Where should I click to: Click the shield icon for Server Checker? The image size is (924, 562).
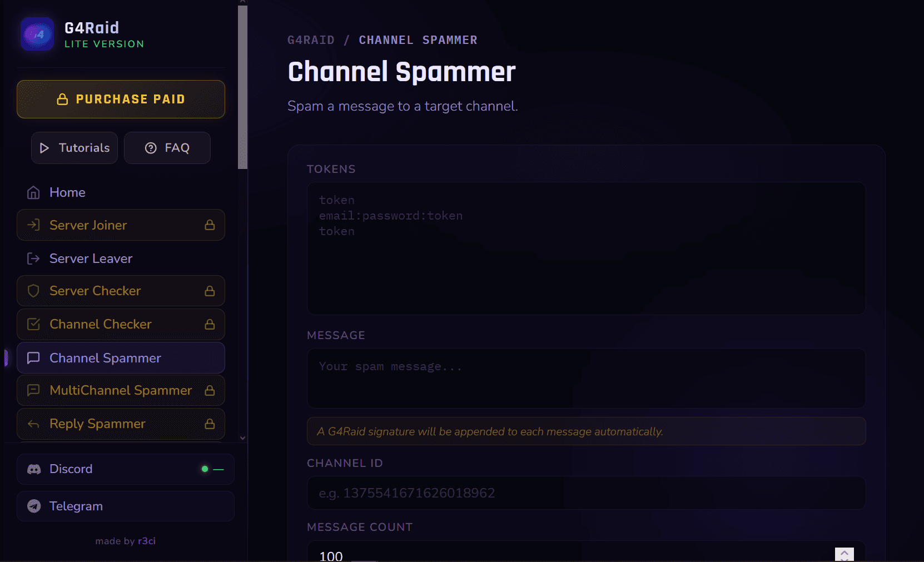click(33, 291)
